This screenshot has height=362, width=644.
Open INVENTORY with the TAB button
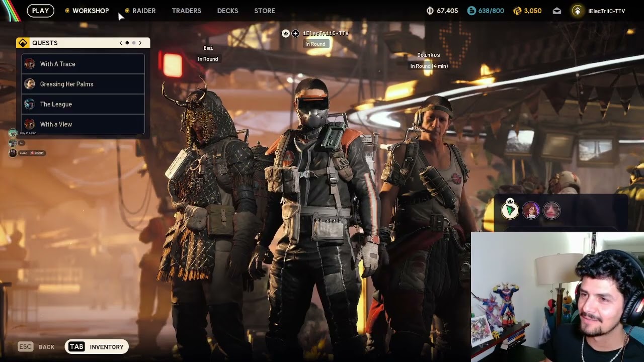pyautogui.click(x=97, y=347)
